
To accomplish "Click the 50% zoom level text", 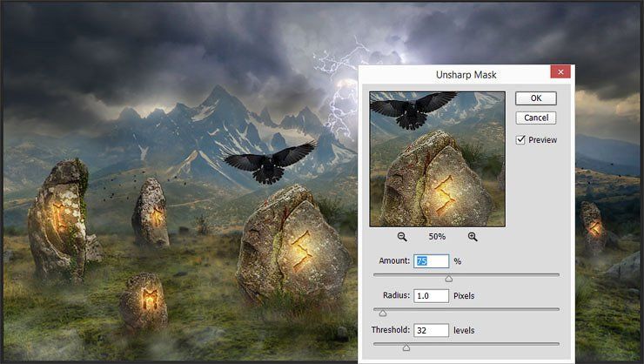I will (x=437, y=237).
